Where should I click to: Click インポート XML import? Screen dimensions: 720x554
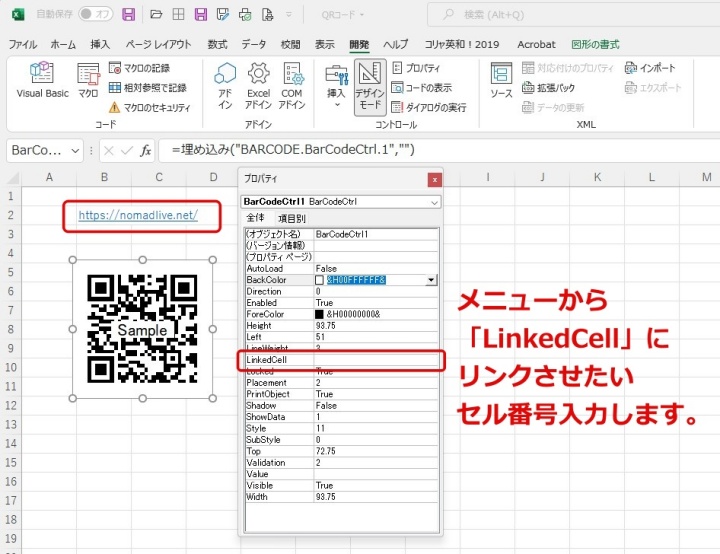[650, 68]
